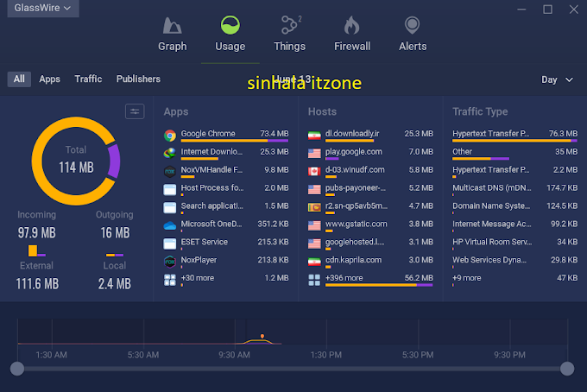Screen dimensions: 587x392
Task: Open the Alerts pin icon
Action: [412, 25]
